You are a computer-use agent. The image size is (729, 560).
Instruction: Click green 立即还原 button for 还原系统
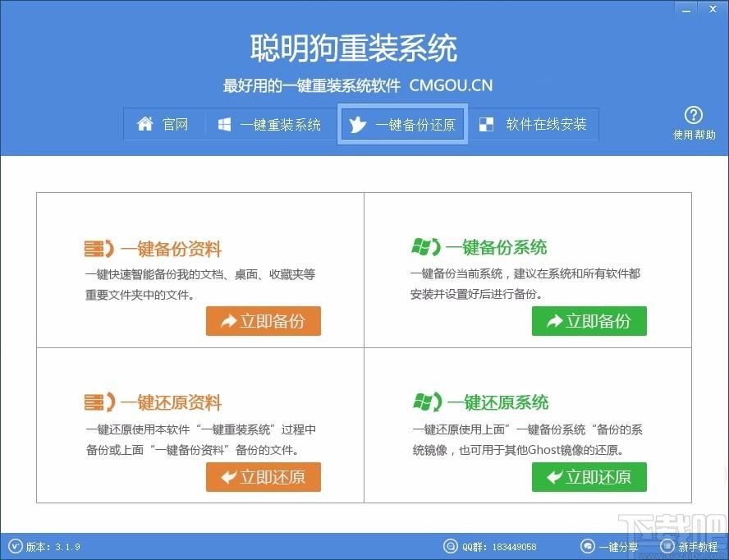[589, 477]
